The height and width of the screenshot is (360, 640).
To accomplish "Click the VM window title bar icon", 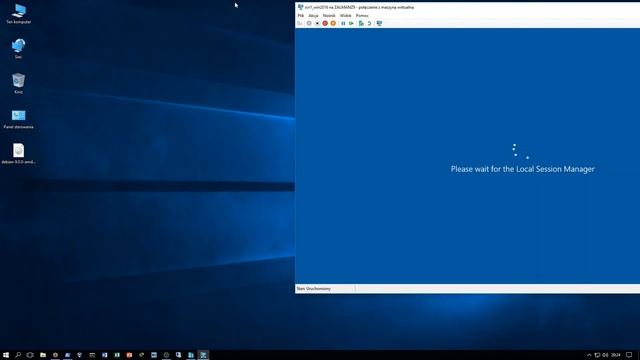I will pos(300,7).
